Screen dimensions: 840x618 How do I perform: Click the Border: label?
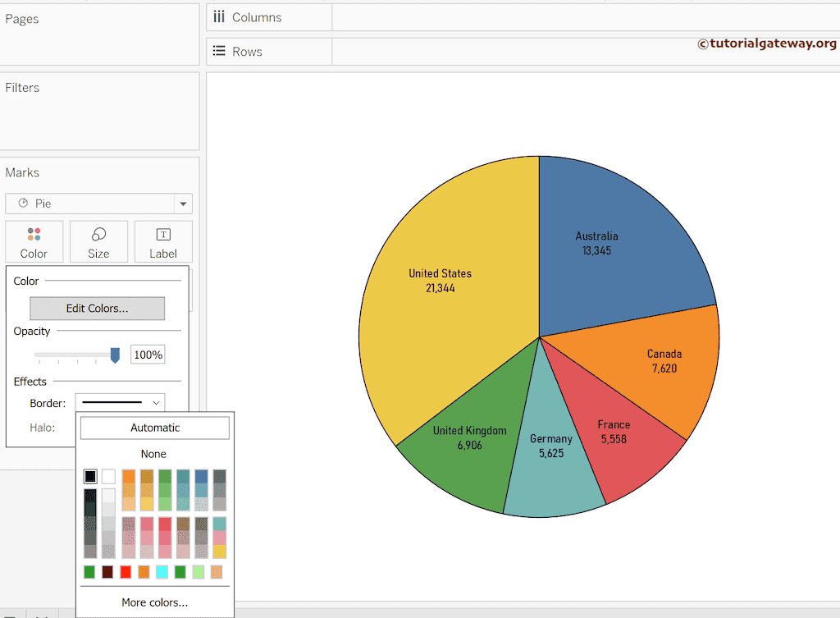48,403
